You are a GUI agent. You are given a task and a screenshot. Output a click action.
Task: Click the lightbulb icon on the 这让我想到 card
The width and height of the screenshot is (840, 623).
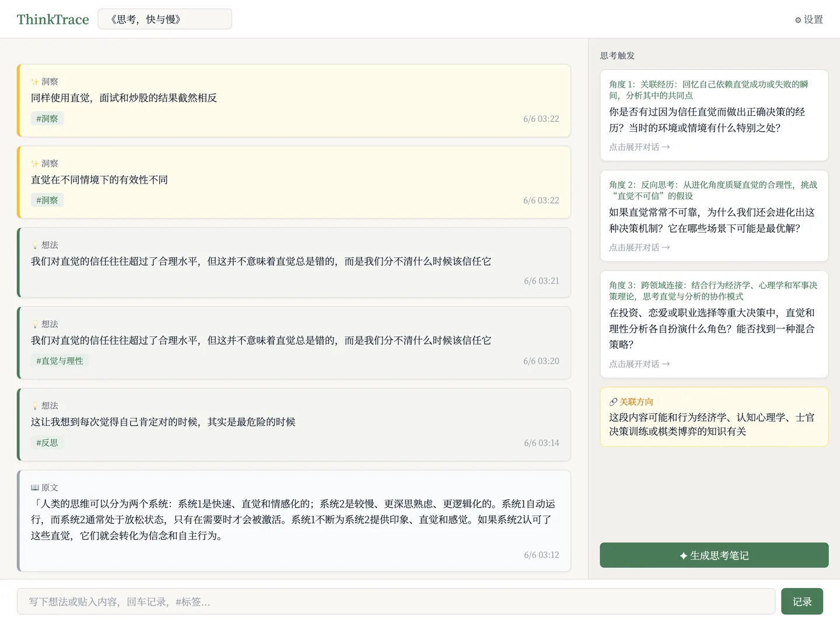click(x=35, y=405)
